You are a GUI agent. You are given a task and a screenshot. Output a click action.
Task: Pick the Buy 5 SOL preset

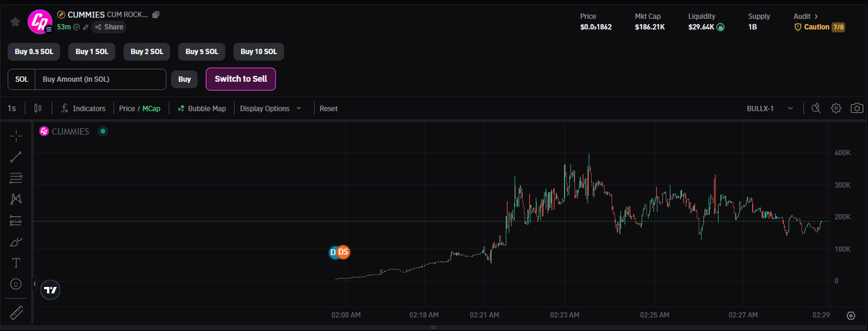click(x=202, y=51)
